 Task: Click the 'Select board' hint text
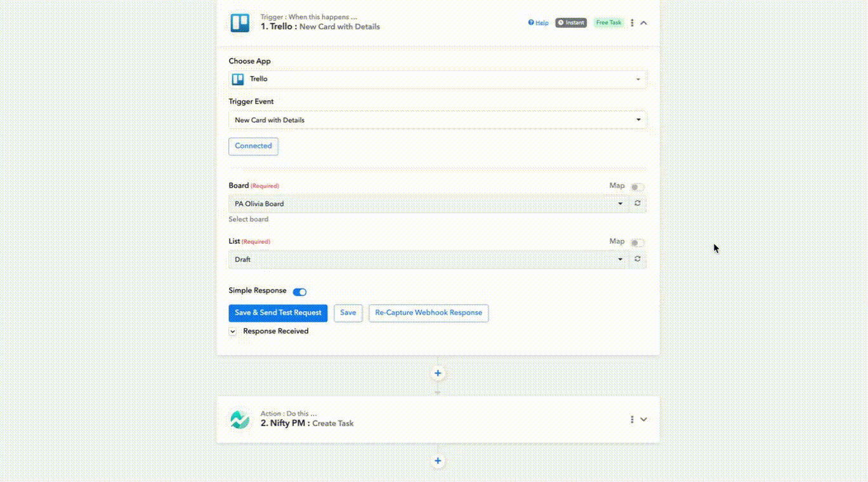pos(249,219)
